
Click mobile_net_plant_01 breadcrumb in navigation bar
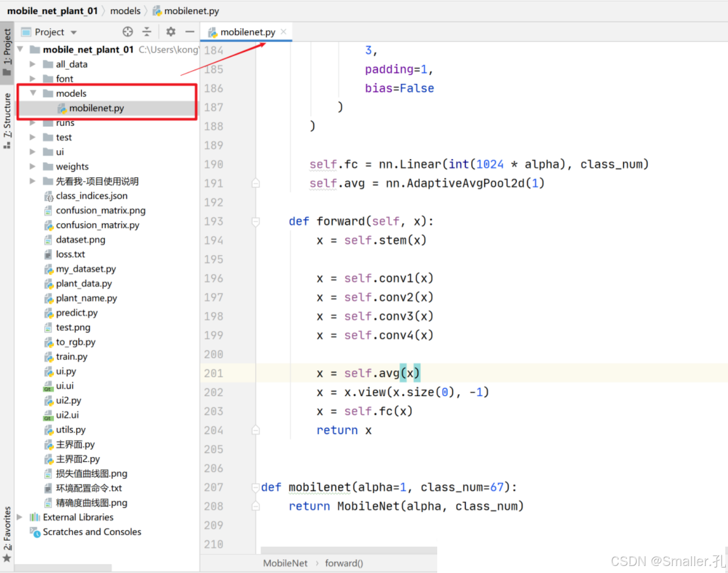pyautogui.click(x=52, y=11)
